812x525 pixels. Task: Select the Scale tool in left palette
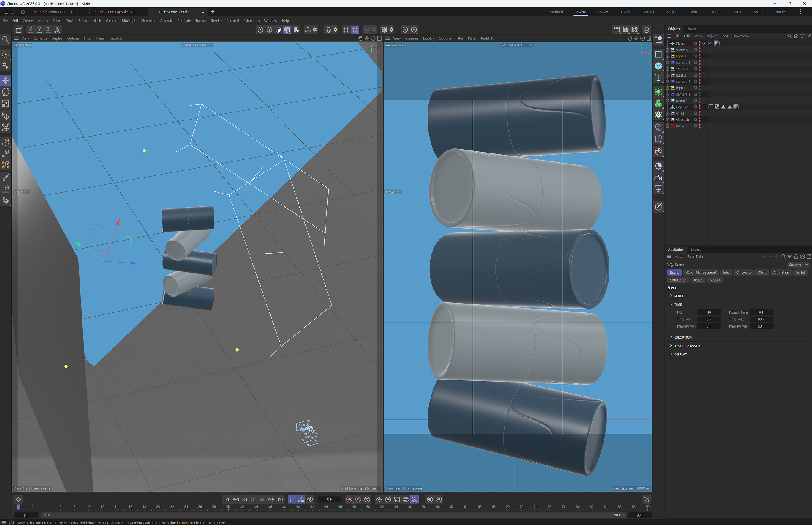pos(6,103)
